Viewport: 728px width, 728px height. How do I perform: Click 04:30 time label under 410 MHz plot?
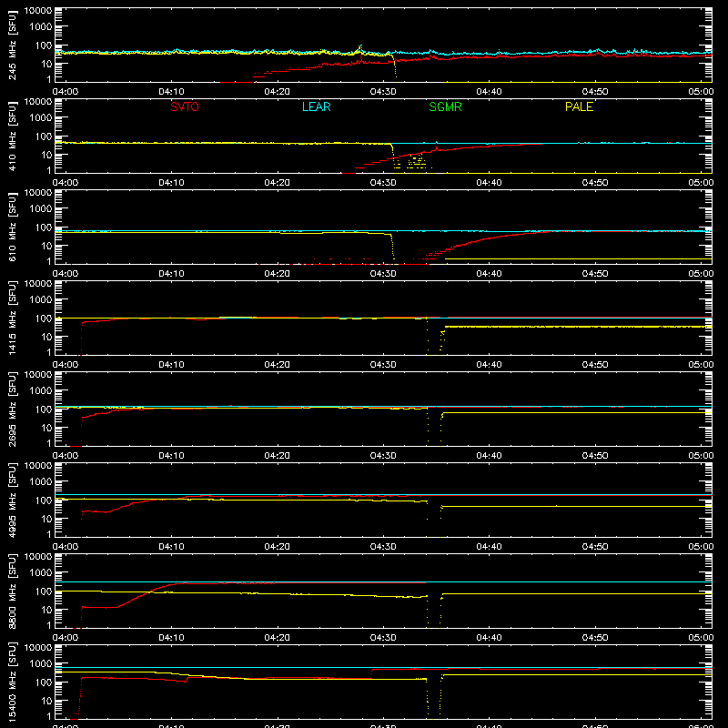point(383,183)
